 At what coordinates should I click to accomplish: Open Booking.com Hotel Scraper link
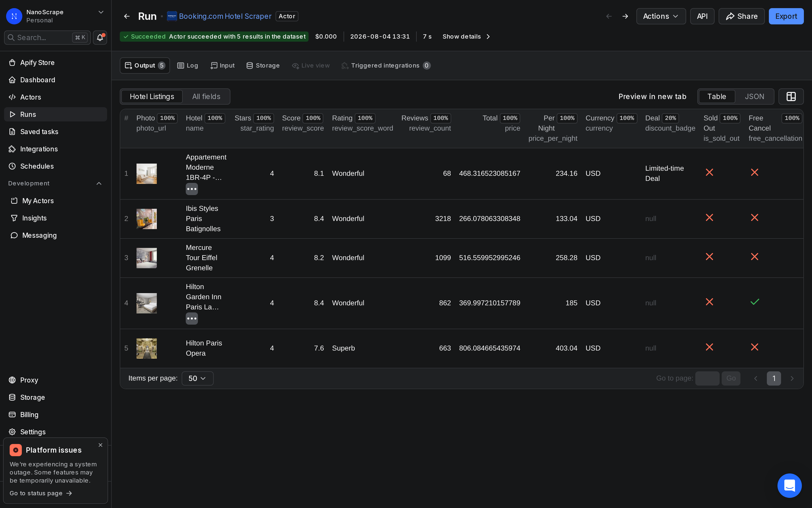pyautogui.click(x=225, y=16)
